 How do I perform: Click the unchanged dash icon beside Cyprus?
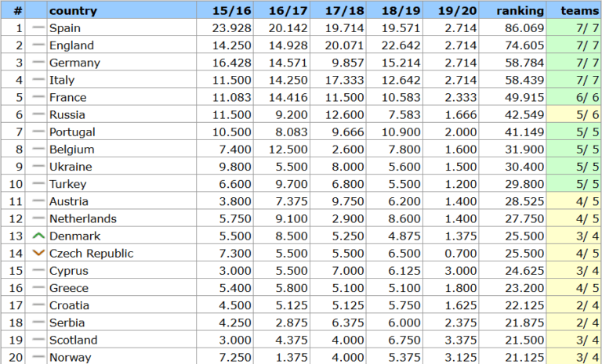38,270
